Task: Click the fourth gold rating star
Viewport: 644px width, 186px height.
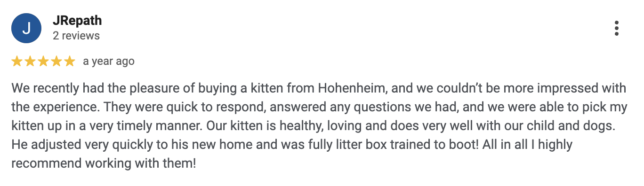Action: click(x=56, y=61)
